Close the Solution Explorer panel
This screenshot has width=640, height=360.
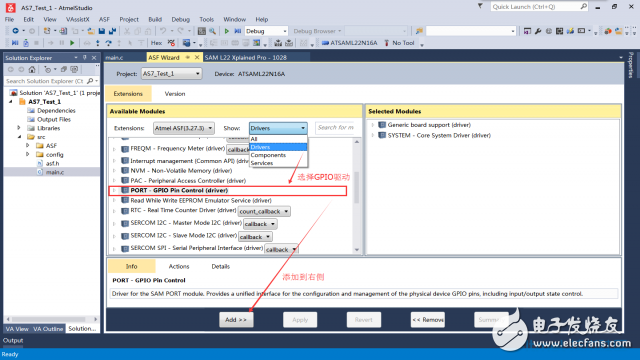coord(94,58)
